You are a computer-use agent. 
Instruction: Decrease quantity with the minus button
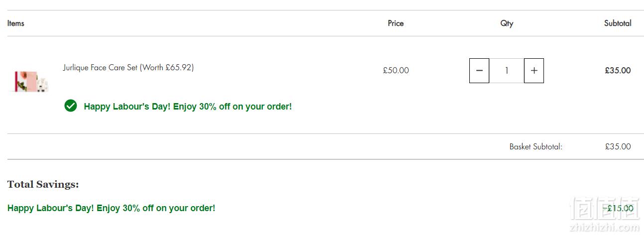click(479, 71)
